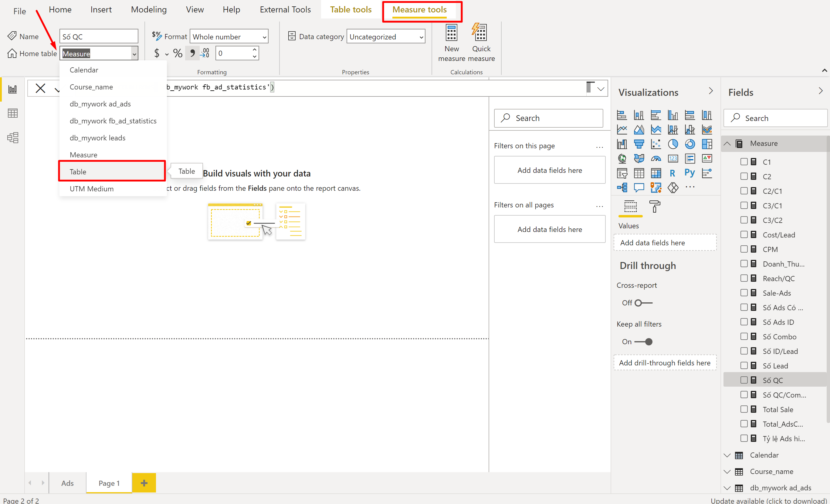Screen dimensions: 830x504
Task: Check the CPM measure checkbox
Action: (x=744, y=249)
